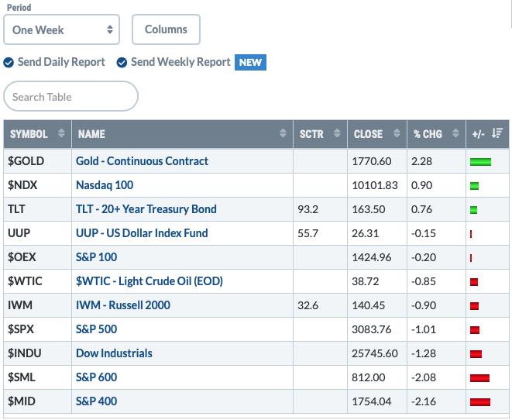Open Gold - Continuous Contract link
This screenshot has width=512, height=420.
(142, 161)
